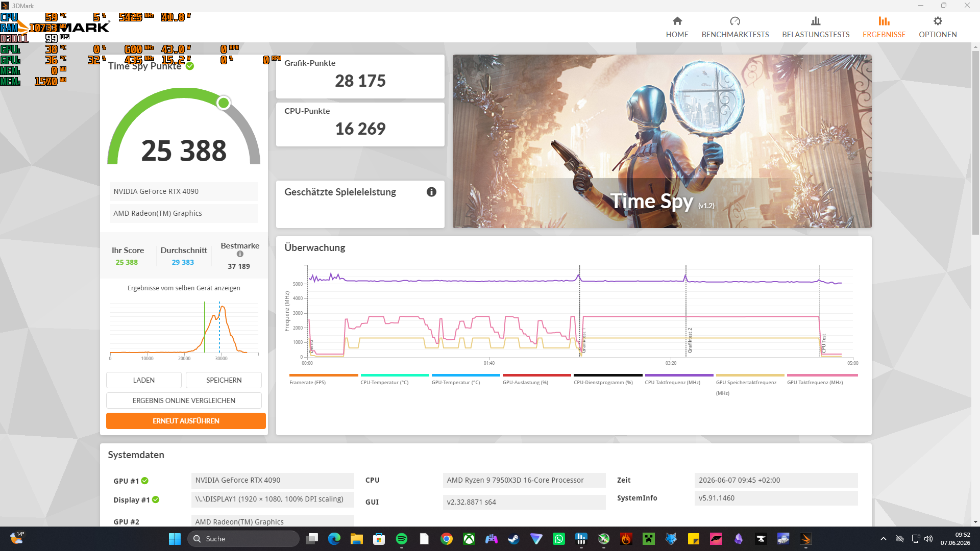Click the stress test bar chart icon

point(816,21)
